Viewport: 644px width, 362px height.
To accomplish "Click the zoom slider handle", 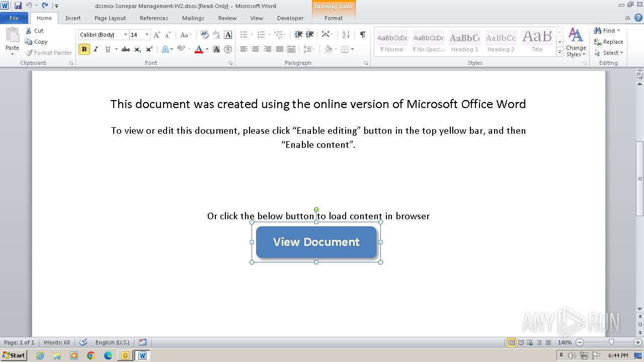I will pyautogui.click(x=611, y=342).
